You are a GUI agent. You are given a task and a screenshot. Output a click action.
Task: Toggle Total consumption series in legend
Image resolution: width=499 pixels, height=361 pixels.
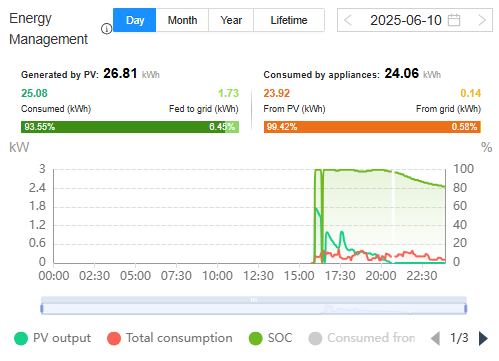[170, 338]
